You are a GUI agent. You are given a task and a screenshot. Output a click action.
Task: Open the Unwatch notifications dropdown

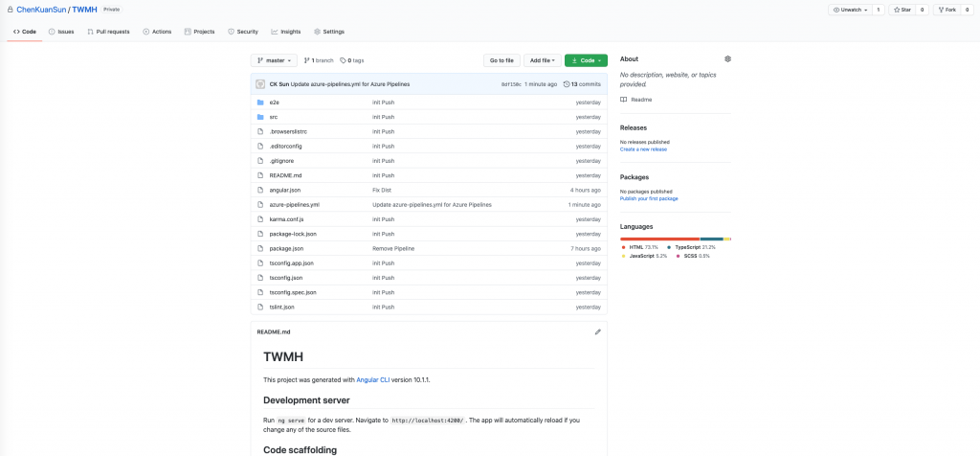850,10
